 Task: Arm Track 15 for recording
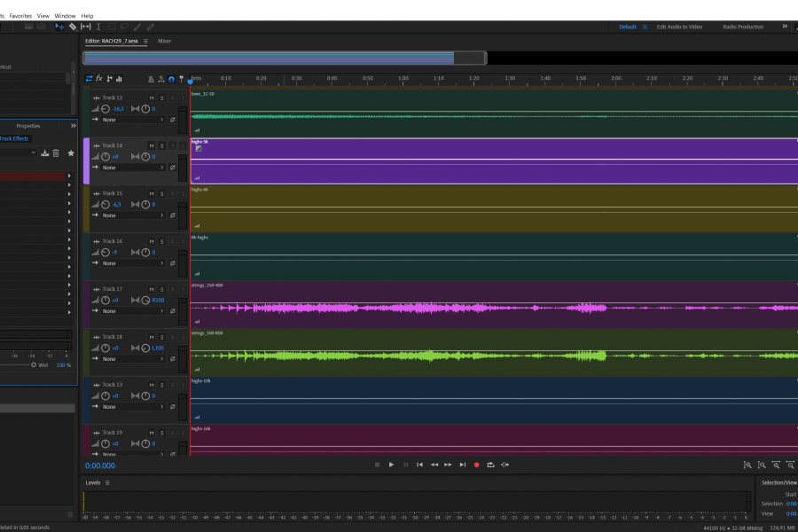point(172,193)
